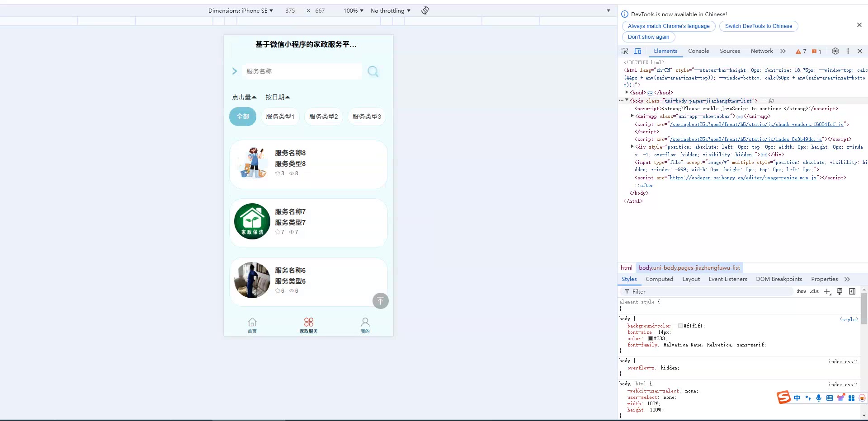The image size is (868, 421).
Task: Focus the 服务名称 search input
Action: (302, 71)
